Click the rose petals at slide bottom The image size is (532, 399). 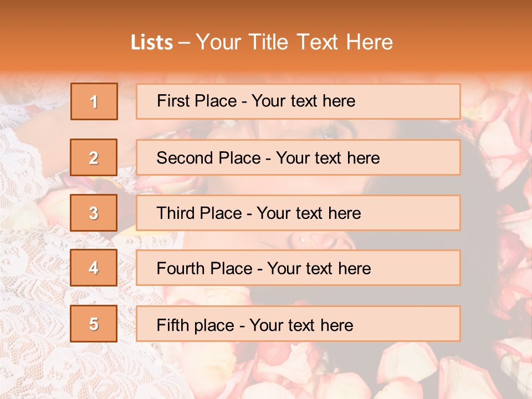[339, 373]
